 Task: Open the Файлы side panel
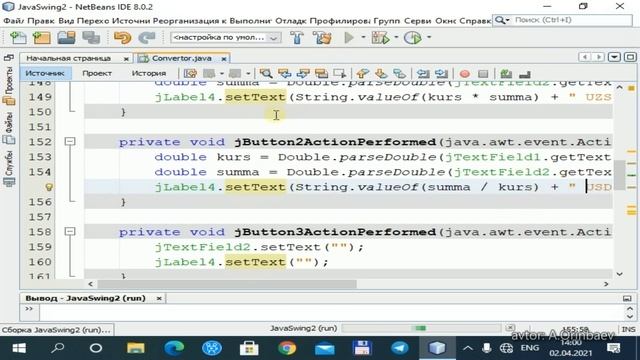(9, 128)
